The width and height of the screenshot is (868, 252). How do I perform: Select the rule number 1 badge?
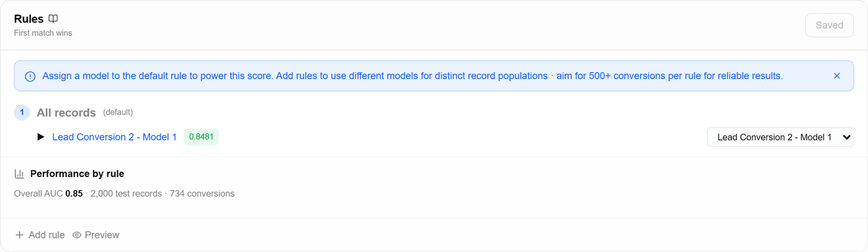click(22, 113)
